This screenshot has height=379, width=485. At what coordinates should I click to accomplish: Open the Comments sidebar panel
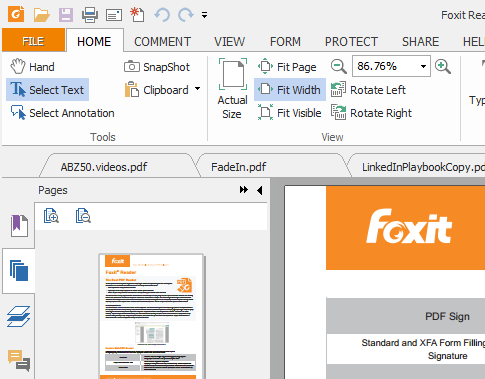pyautogui.click(x=19, y=361)
